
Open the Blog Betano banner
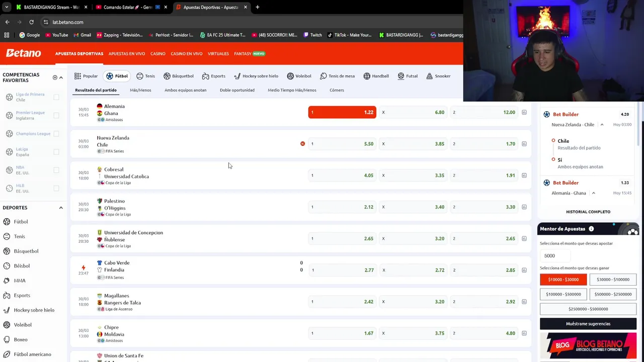[588, 346]
